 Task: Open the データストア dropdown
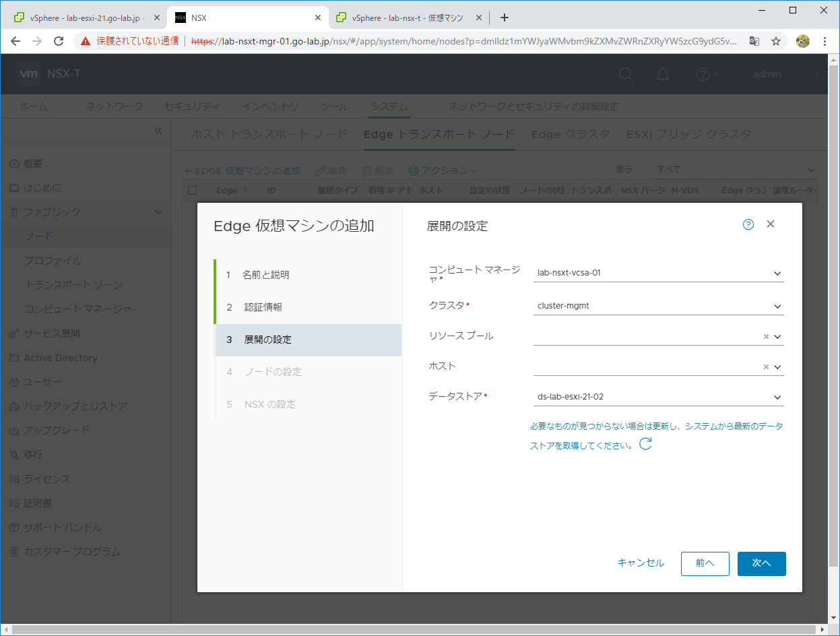pyautogui.click(x=658, y=397)
